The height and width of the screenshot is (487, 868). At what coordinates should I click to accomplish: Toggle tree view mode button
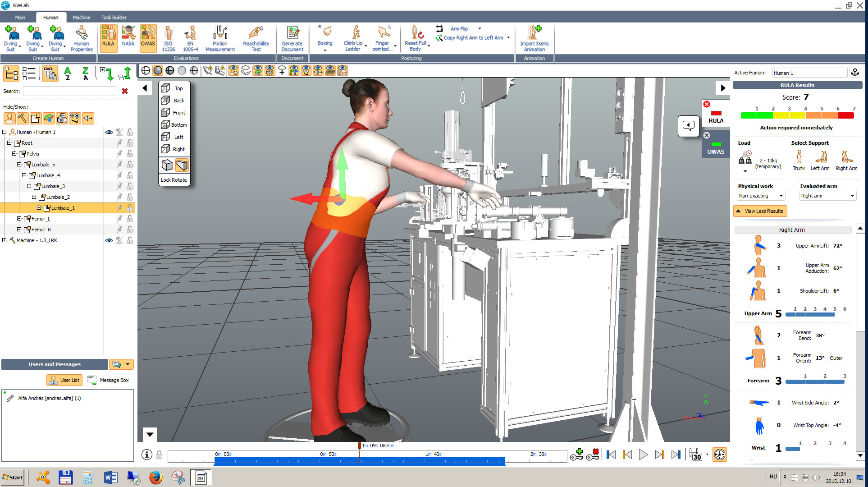click(x=11, y=74)
